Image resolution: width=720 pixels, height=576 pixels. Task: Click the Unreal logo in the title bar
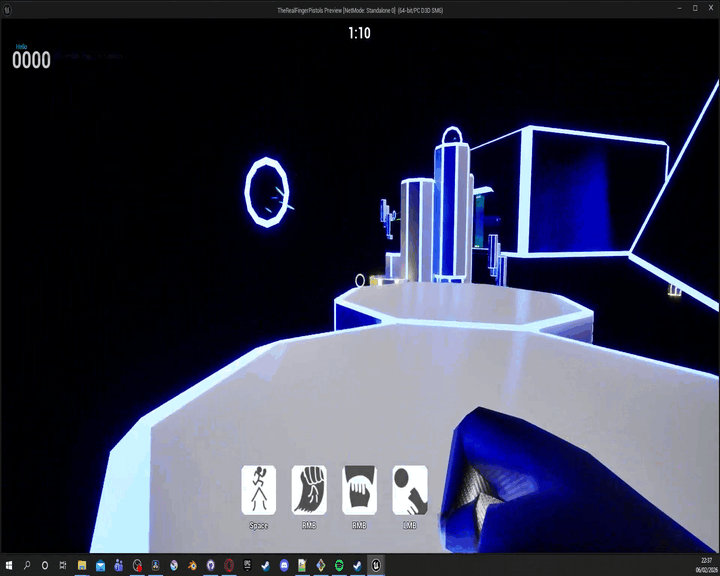point(7,9)
